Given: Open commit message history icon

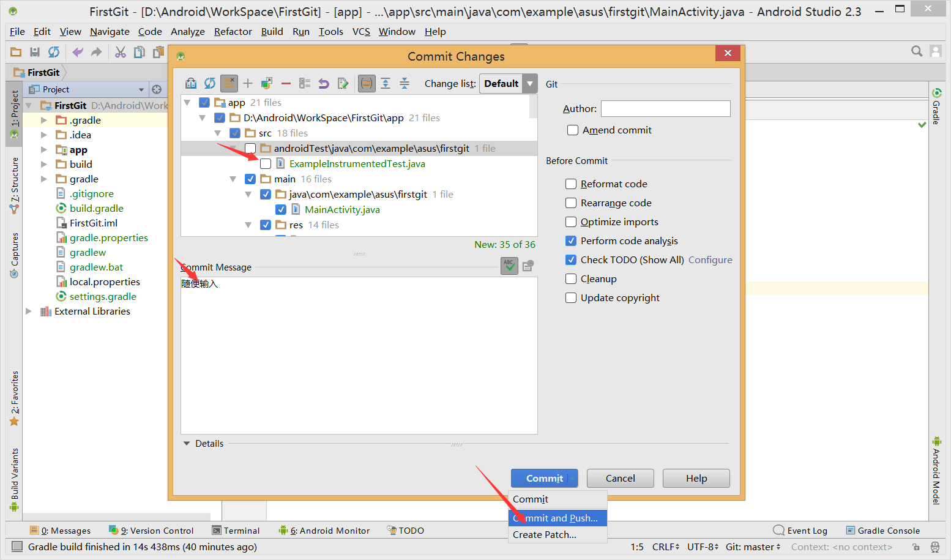Looking at the screenshot, I should (528, 266).
